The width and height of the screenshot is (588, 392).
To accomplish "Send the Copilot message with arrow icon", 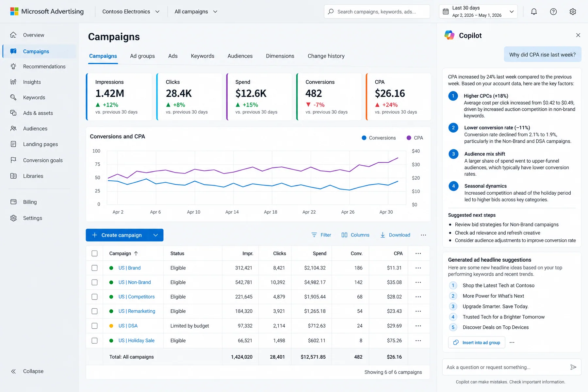I will point(573,367).
